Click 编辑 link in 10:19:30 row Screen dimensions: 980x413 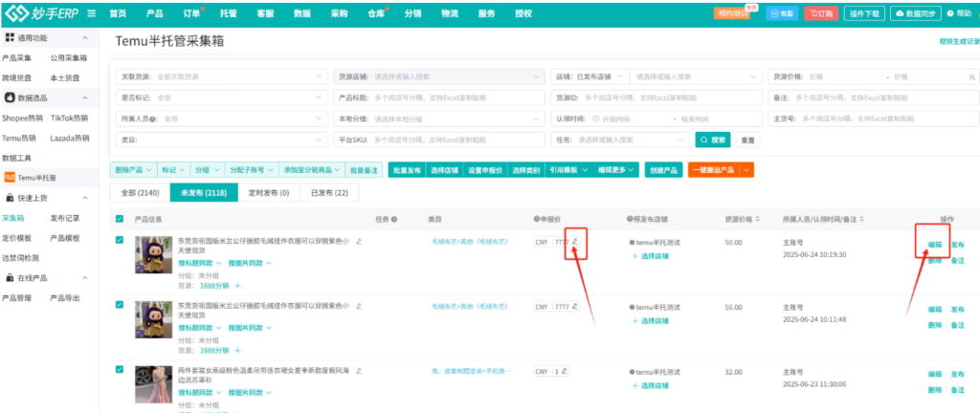point(935,245)
